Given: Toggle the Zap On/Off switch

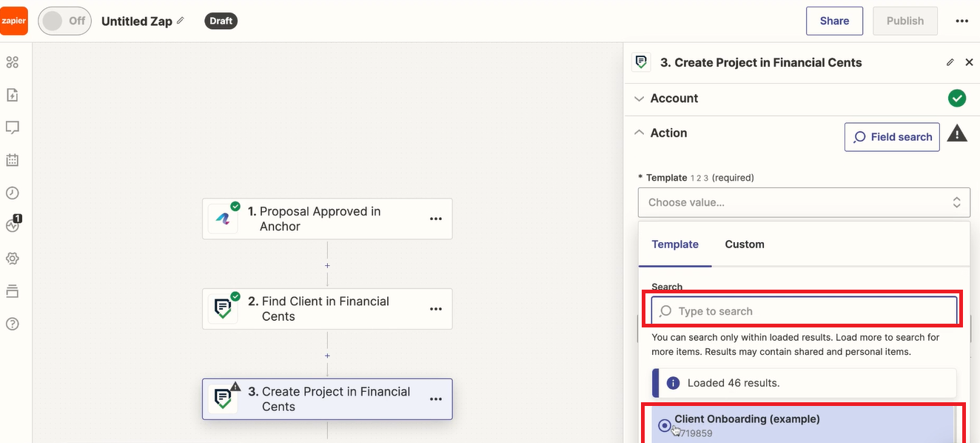Looking at the screenshot, I should click(x=64, y=21).
